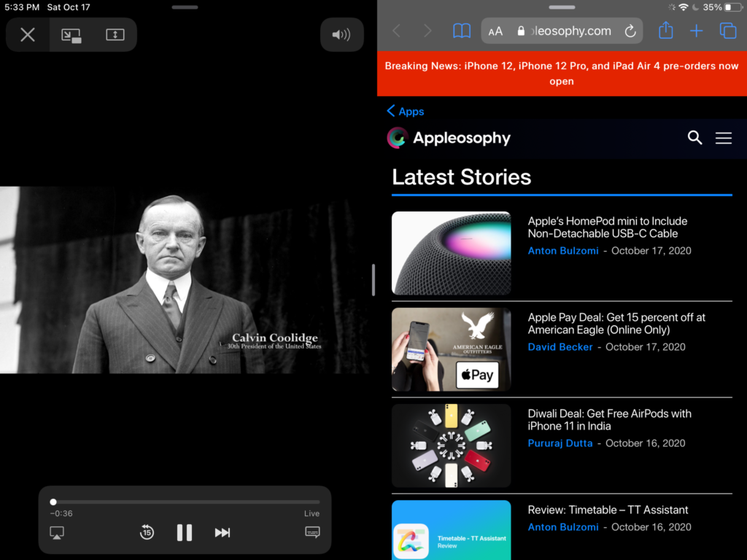The width and height of the screenshot is (747, 560).
Task: Skip to the next track
Action: (x=222, y=533)
